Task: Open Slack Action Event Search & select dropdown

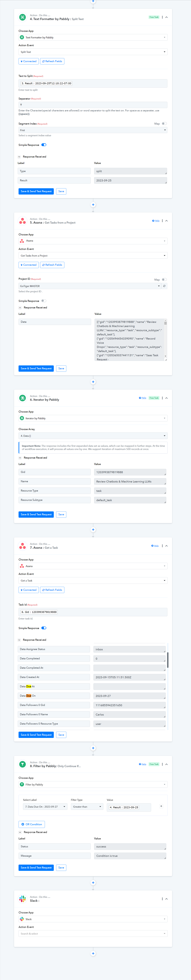Action: point(93,934)
